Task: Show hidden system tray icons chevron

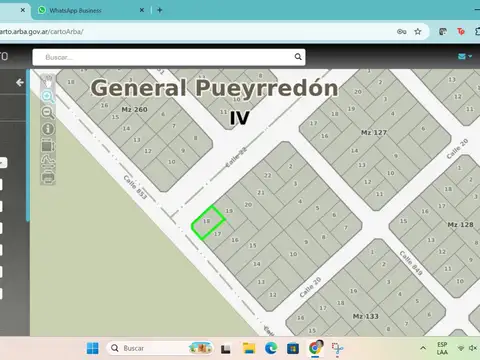Action: tap(423, 348)
